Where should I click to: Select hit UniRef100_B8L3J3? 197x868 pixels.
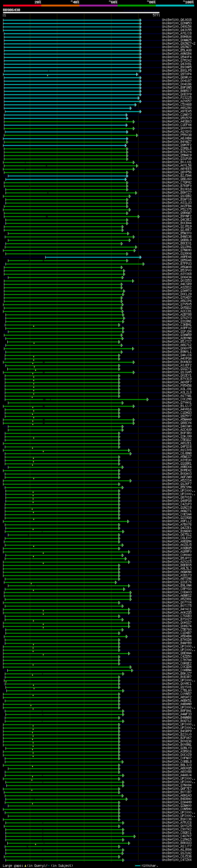pyautogui.click(x=177, y=765)
